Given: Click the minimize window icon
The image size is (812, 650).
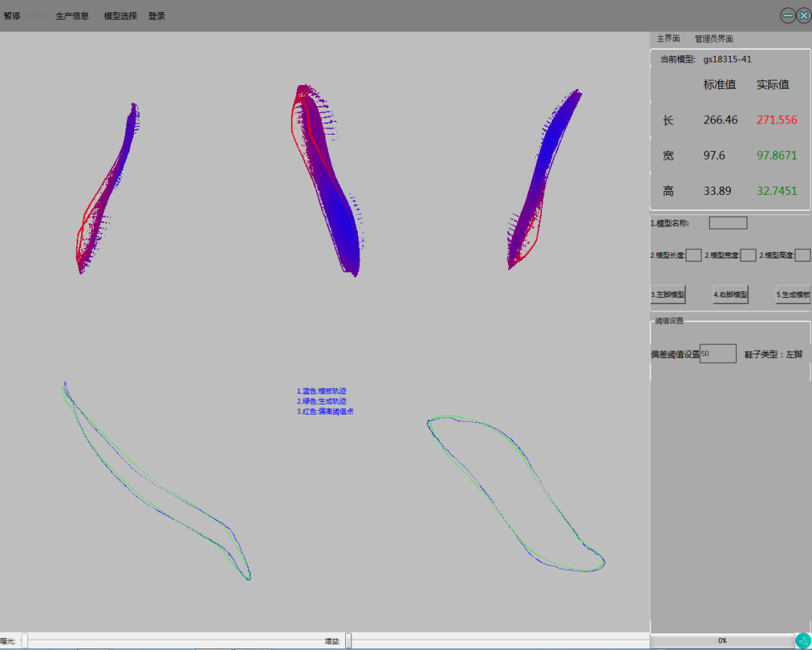Looking at the screenshot, I should click(x=788, y=15).
